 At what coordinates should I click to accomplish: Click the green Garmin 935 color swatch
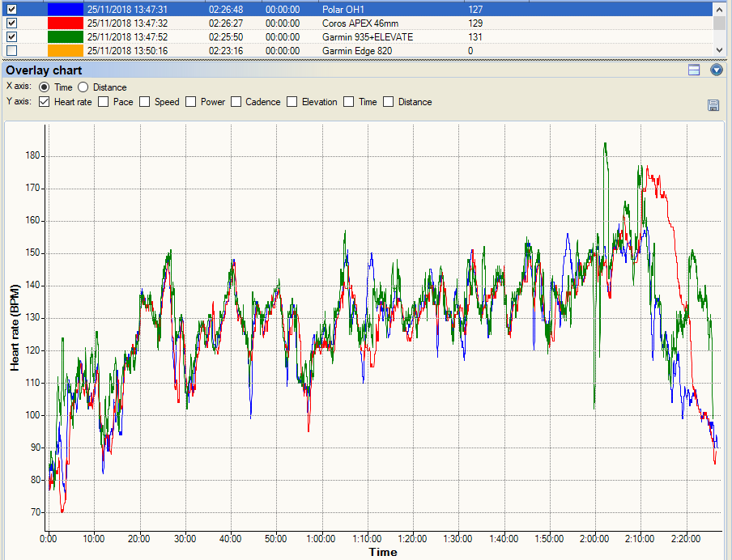click(x=66, y=36)
